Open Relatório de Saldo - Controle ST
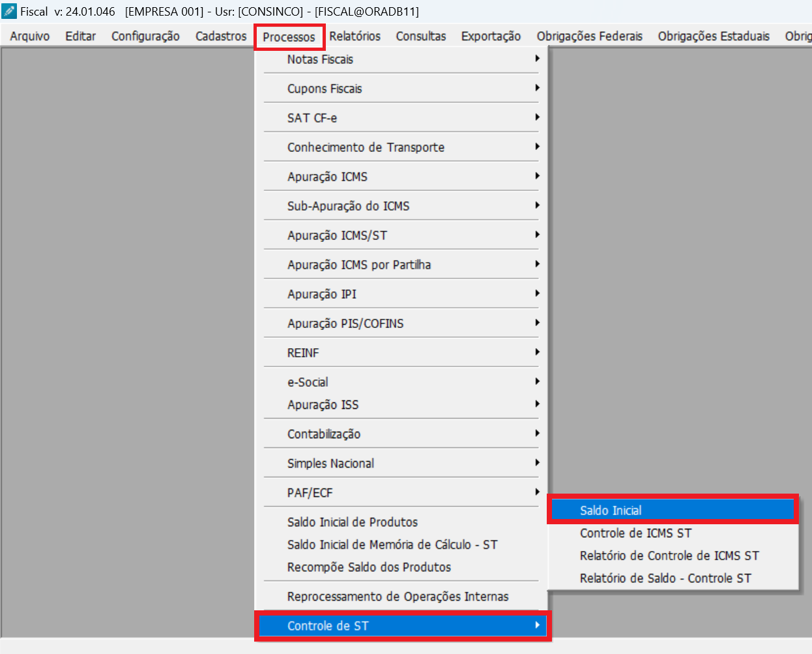This screenshot has width=812, height=654. click(x=673, y=578)
